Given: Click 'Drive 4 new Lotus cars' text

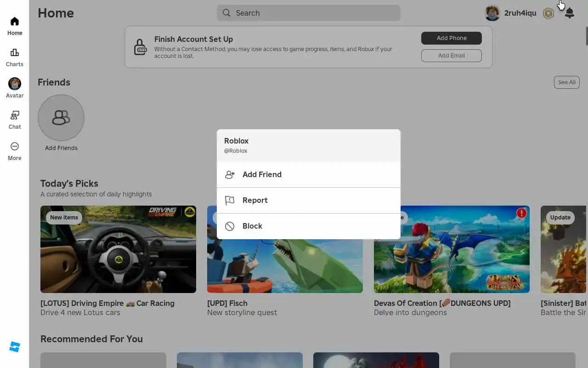Looking at the screenshot, I should coord(80,313).
